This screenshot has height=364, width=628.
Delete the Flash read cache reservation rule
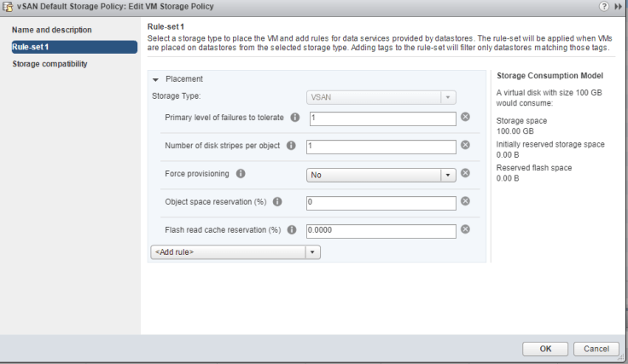(466, 230)
